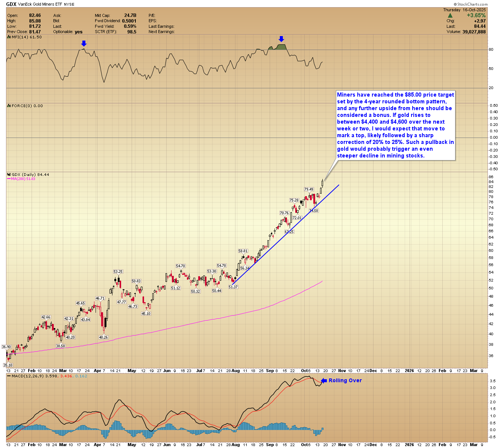Select the GDX ticker symbol
The height and width of the screenshot is (448, 504).
11,4
